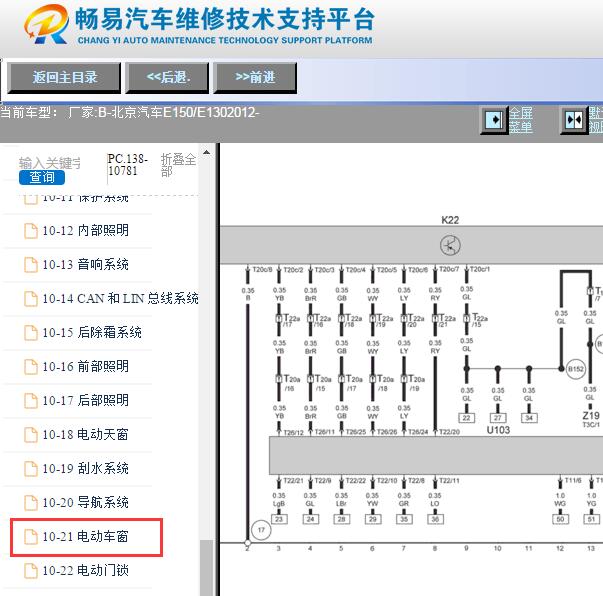Click reference box 36 under LO wire
Viewport: 603px width, 596px height.
point(435,519)
